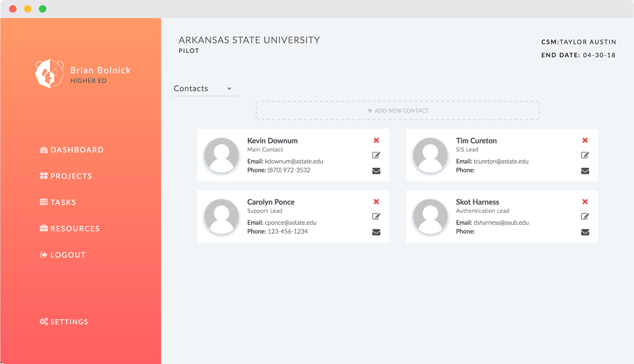Viewport: 634px width, 364px height.
Task: Open edit pencil for Carolyn Ponce
Action: point(376,216)
